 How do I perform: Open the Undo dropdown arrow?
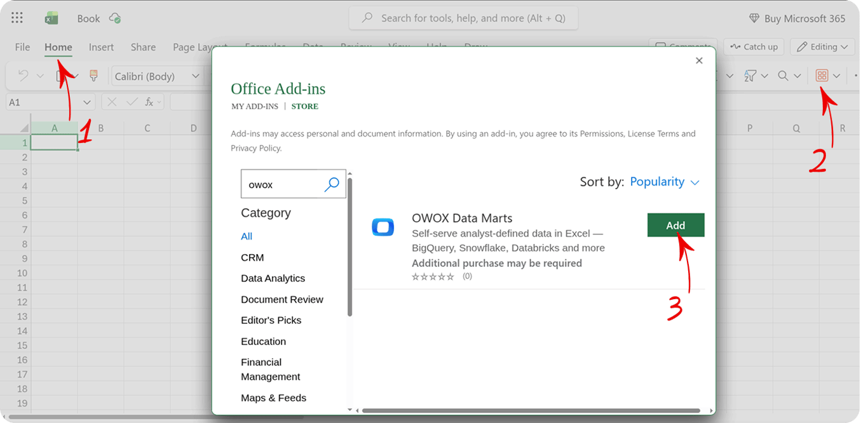tap(40, 76)
